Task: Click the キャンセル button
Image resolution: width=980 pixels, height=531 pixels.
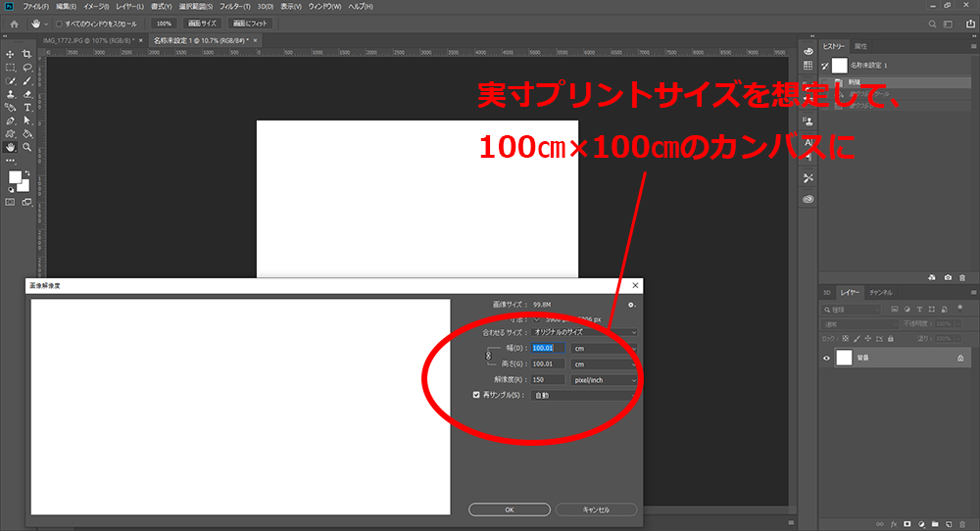Action: click(x=596, y=509)
